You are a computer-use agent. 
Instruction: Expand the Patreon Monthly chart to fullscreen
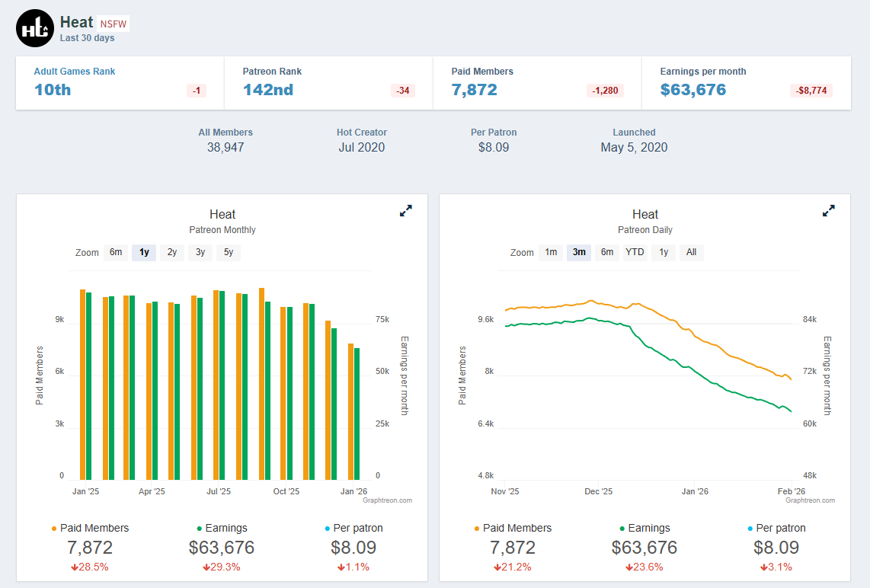tap(406, 211)
